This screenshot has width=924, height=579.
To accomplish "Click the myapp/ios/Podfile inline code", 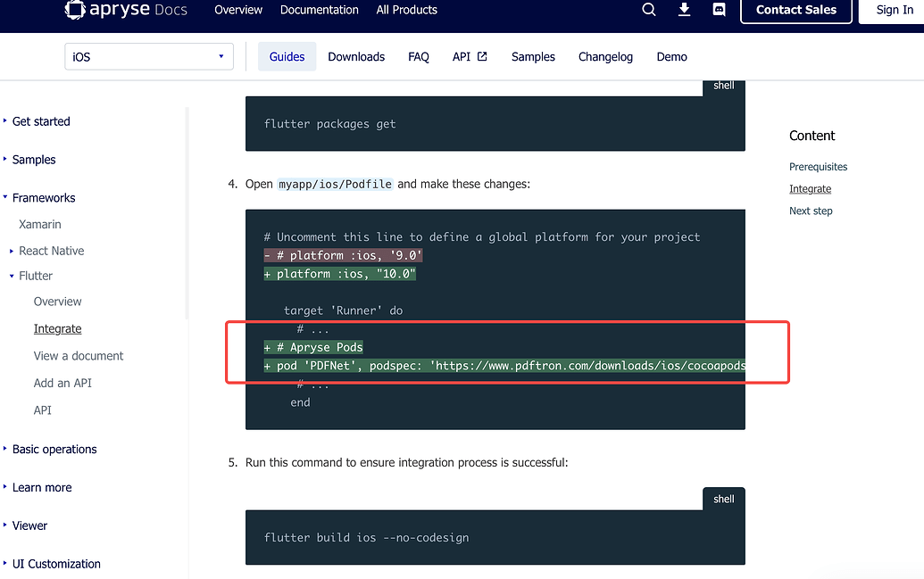I will [x=336, y=184].
